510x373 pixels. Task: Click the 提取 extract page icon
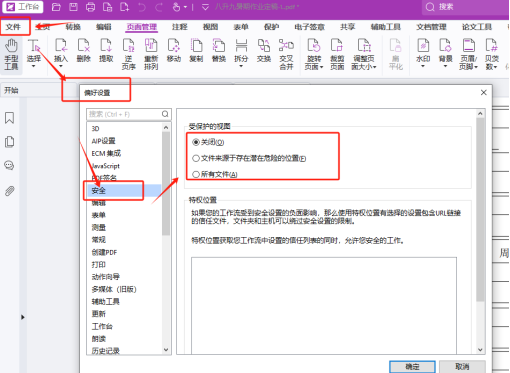point(106,50)
